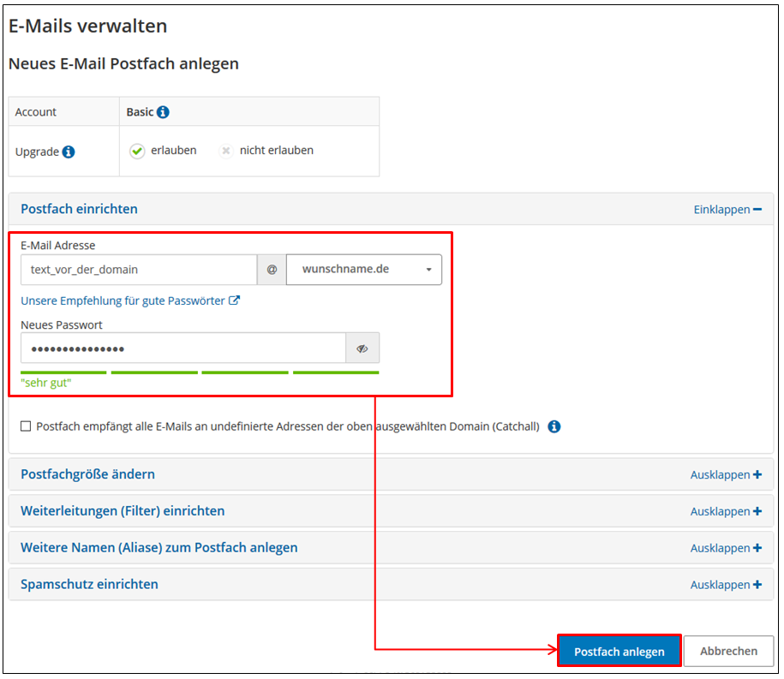This screenshot has width=784, height=679.
Task: Select the 'nicht erlauben' upgrade option
Action: pos(226,151)
